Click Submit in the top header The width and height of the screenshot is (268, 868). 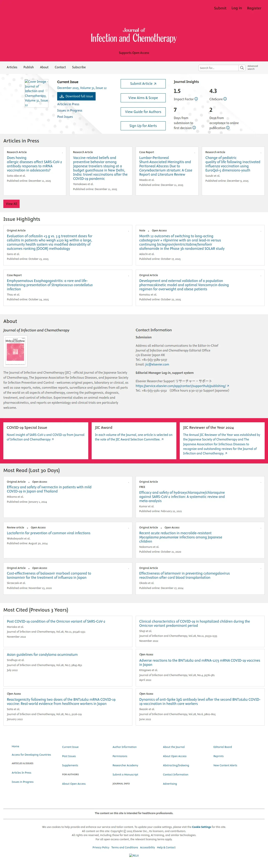click(x=220, y=8)
